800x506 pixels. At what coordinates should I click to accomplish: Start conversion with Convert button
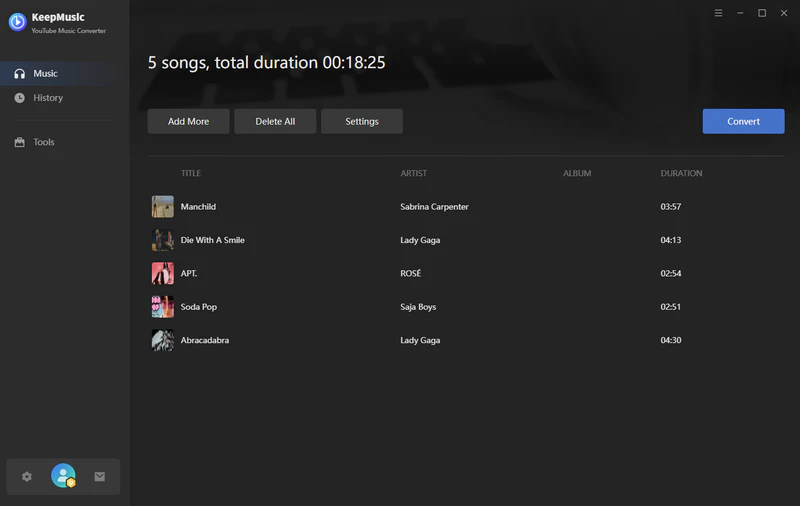point(743,121)
